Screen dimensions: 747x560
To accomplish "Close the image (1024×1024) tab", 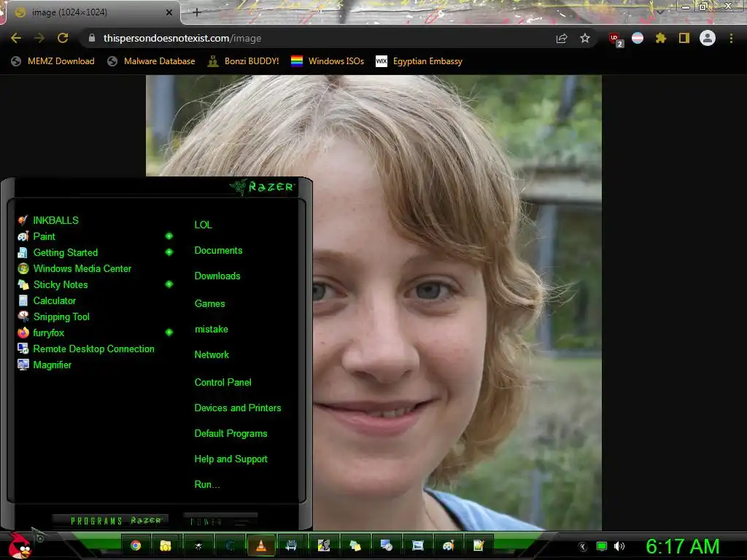I will [169, 12].
